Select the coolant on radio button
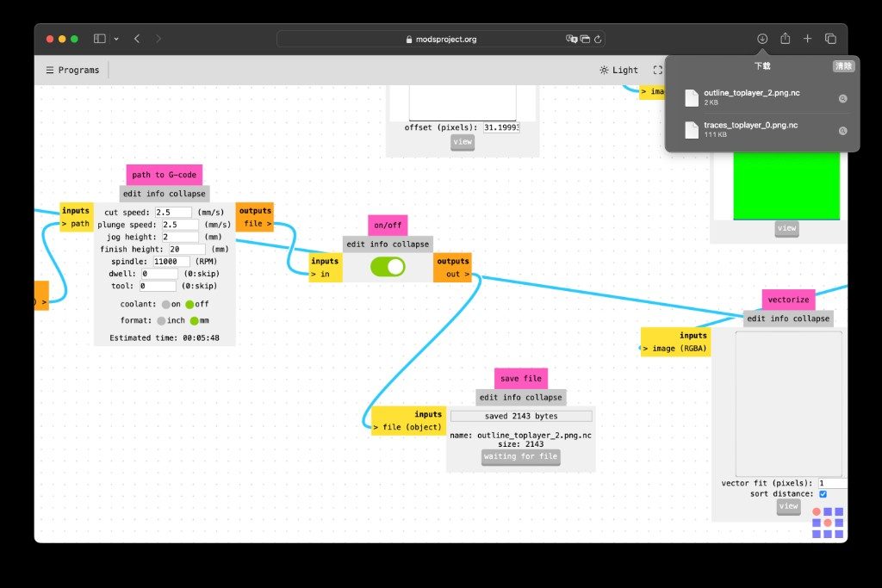This screenshot has height=588, width=882. pos(166,304)
